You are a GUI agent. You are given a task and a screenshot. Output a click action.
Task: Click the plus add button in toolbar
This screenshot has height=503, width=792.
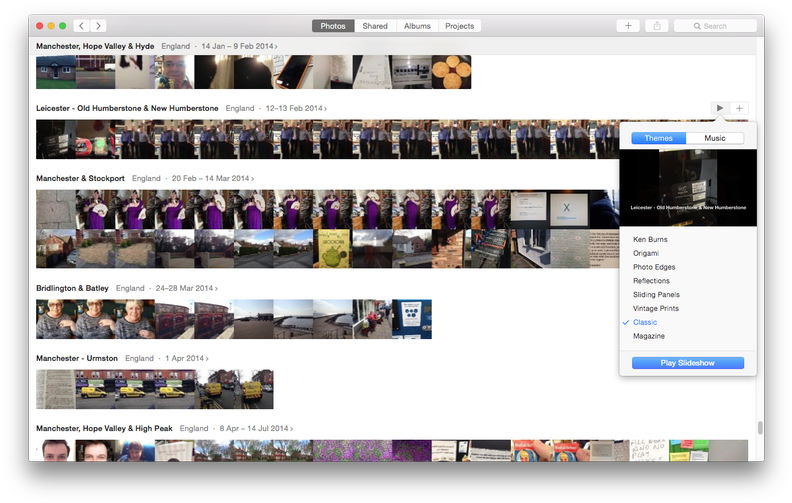pyautogui.click(x=628, y=26)
